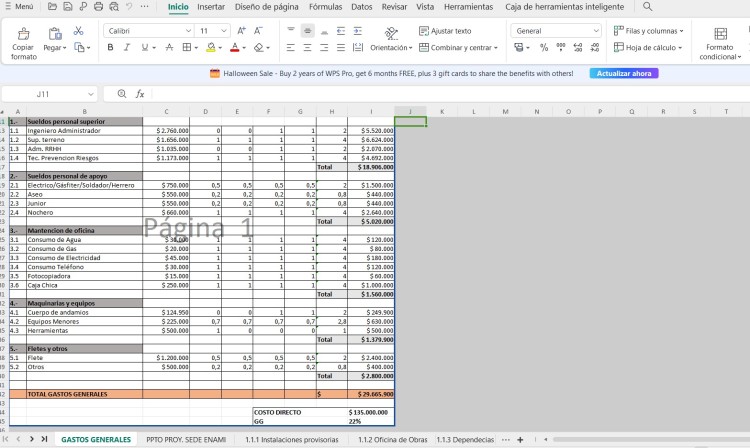Image resolution: width=750 pixels, height=448 pixels.
Task: Align text to top icon
Action: (291, 31)
